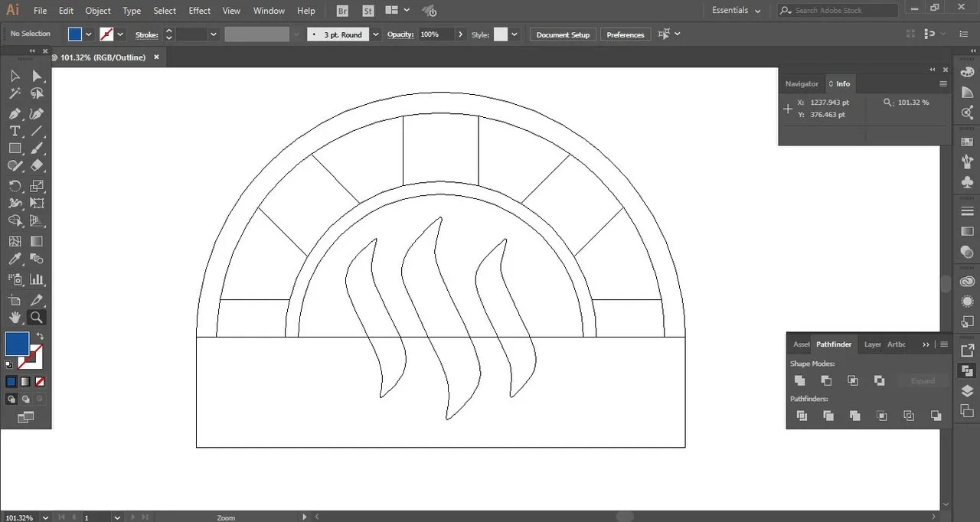Image resolution: width=980 pixels, height=522 pixels.
Task: Select the Eraser tool
Action: click(x=37, y=166)
